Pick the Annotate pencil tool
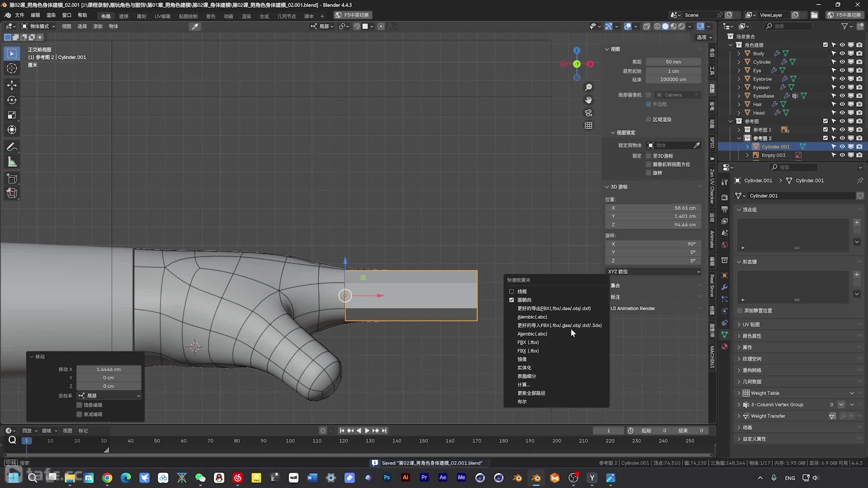 [x=12, y=147]
